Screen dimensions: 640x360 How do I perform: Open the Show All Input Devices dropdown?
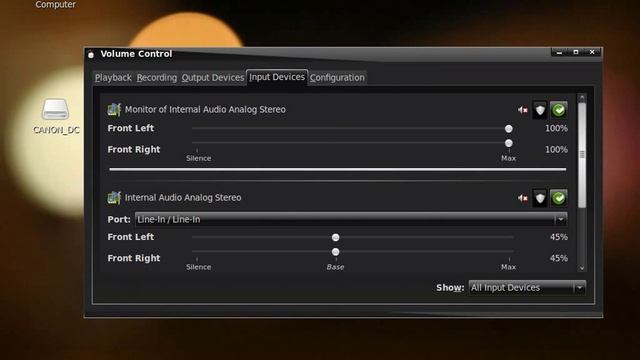(x=527, y=288)
